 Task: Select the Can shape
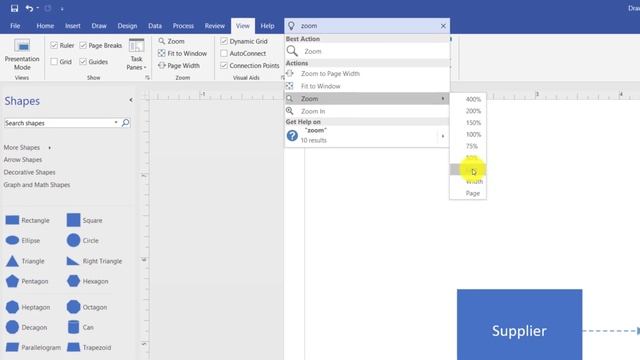pyautogui.click(x=80, y=327)
